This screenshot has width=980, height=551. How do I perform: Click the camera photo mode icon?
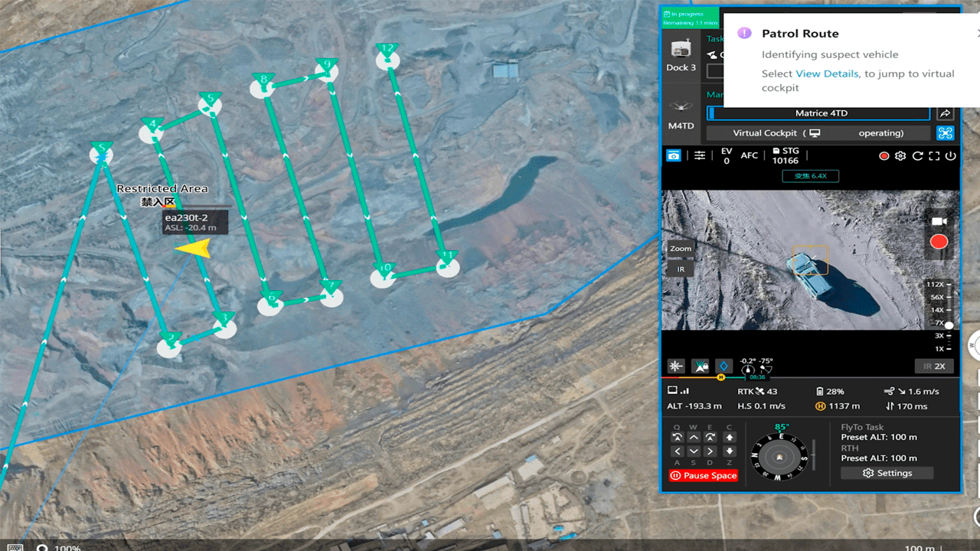(x=674, y=155)
